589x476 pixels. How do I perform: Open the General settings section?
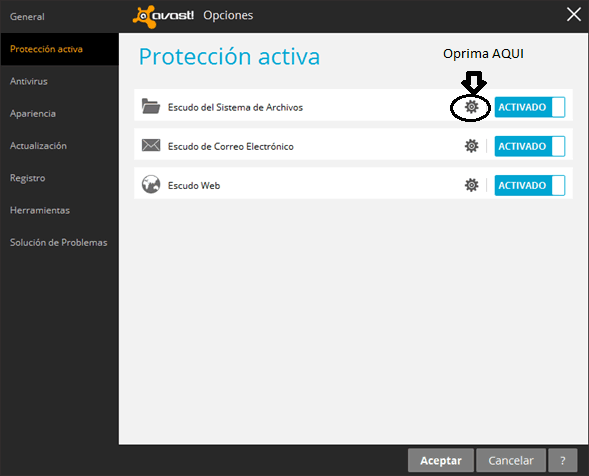(x=27, y=17)
